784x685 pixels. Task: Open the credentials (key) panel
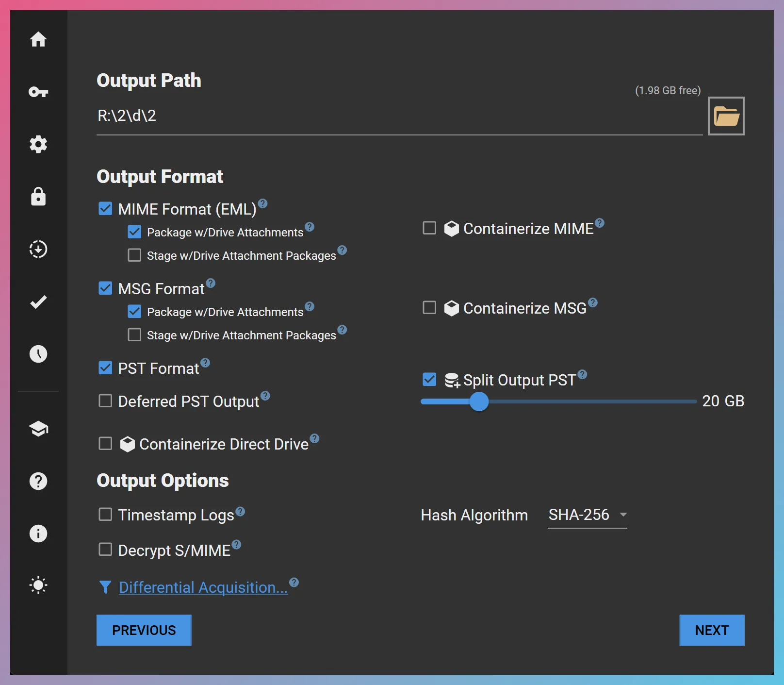pyautogui.click(x=38, y=92)
